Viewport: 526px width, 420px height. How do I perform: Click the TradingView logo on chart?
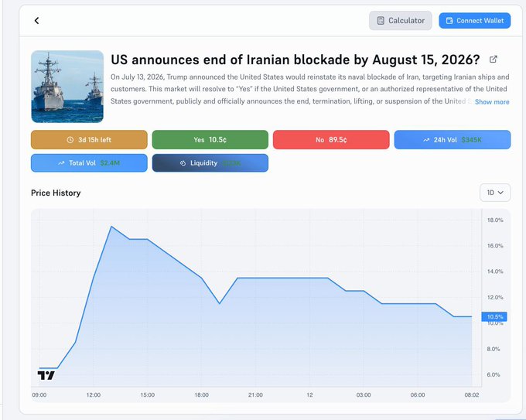46,375
